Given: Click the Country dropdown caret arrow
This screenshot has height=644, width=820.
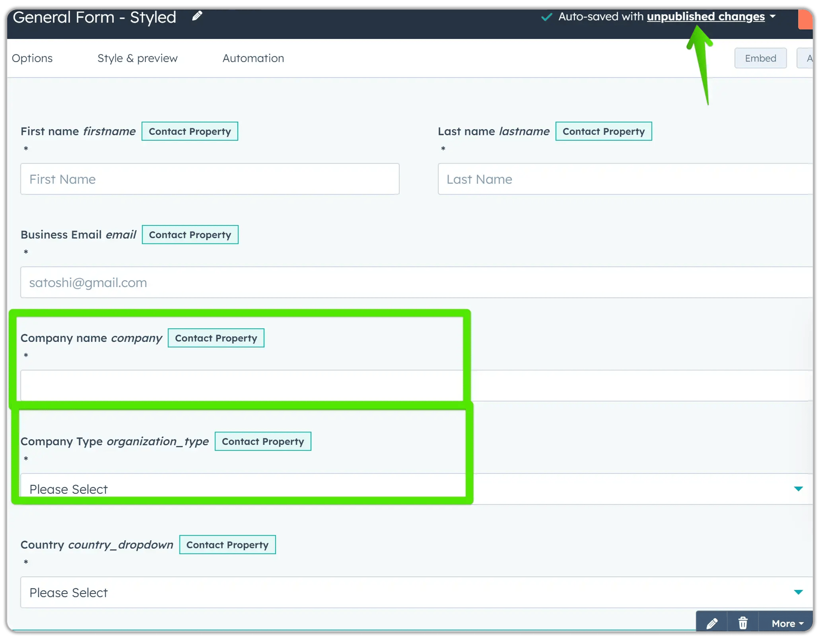Looking at the screenshot, I should [798, 592].
